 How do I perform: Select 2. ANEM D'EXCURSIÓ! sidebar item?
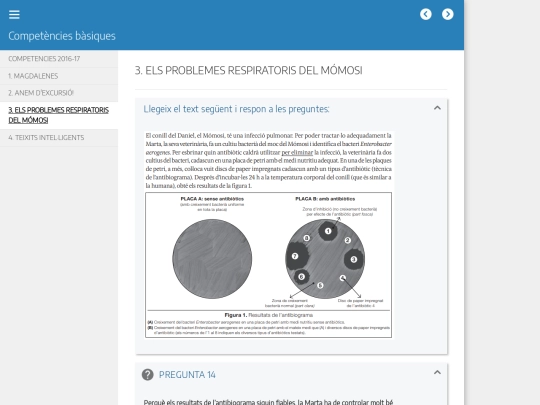coord(59,93)
